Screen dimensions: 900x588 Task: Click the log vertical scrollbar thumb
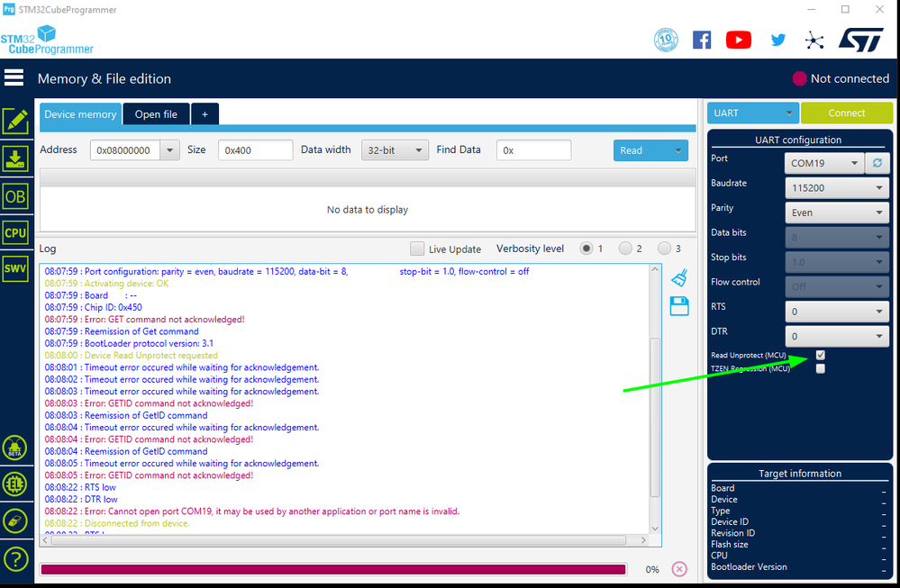(655, 417)
